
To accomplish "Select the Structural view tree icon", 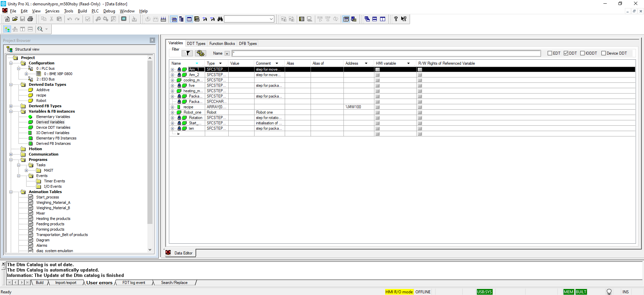I will point(7,29).
